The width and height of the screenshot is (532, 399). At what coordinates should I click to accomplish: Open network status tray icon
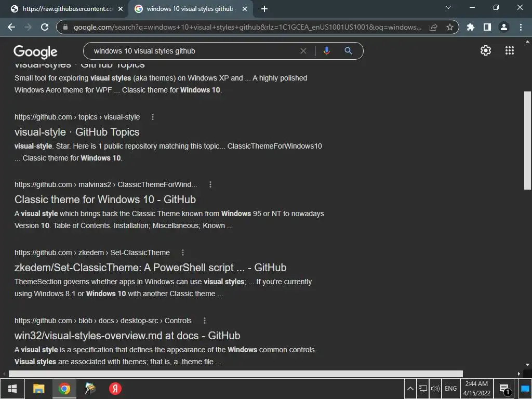click(423, 389)
